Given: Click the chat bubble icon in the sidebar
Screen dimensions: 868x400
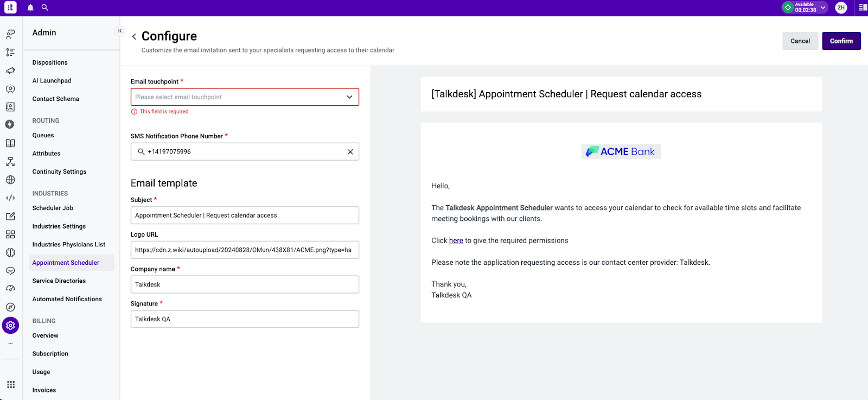Looking at the screenshot, I should click(10, 271).
